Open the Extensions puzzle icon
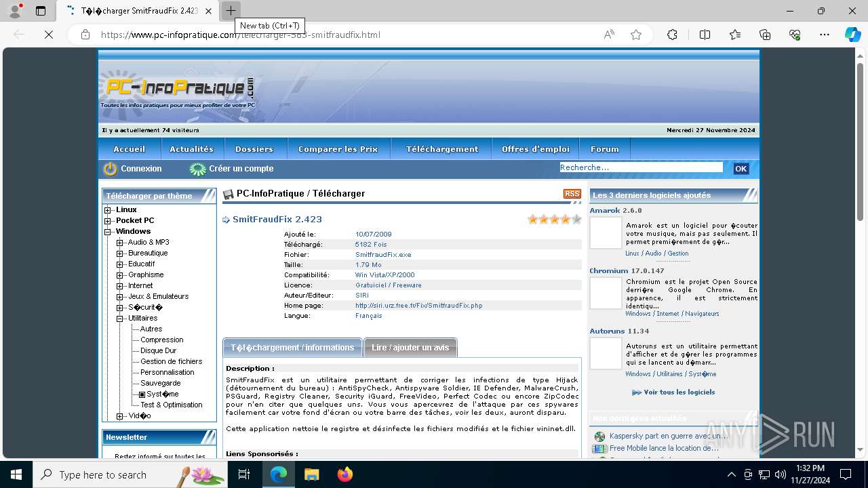 tap(672, 35)
